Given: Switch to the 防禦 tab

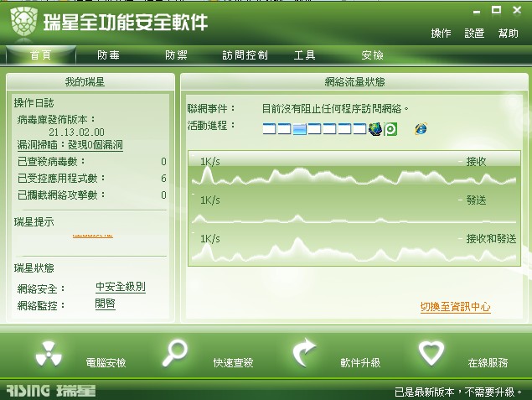Looking at the screenshot, I should (176, 55).
